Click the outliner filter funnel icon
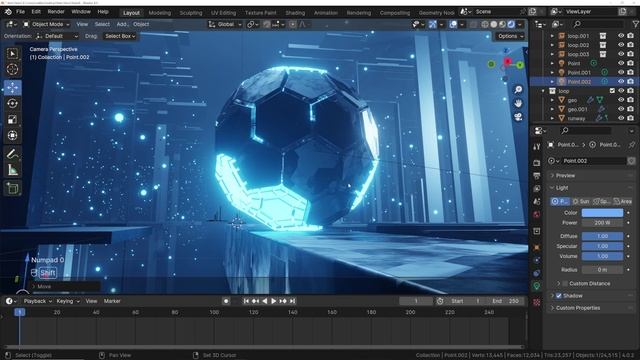This screenshot has height=360, width=640. click(635, 24)
